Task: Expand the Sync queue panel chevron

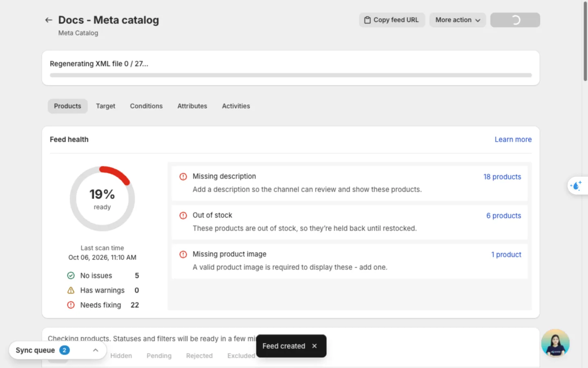Action: (x=96, y=350)
